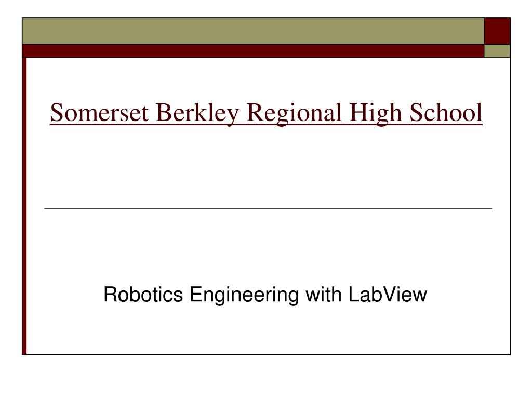Click the dark maroon horizontal bar

click(x=253, y=51)
